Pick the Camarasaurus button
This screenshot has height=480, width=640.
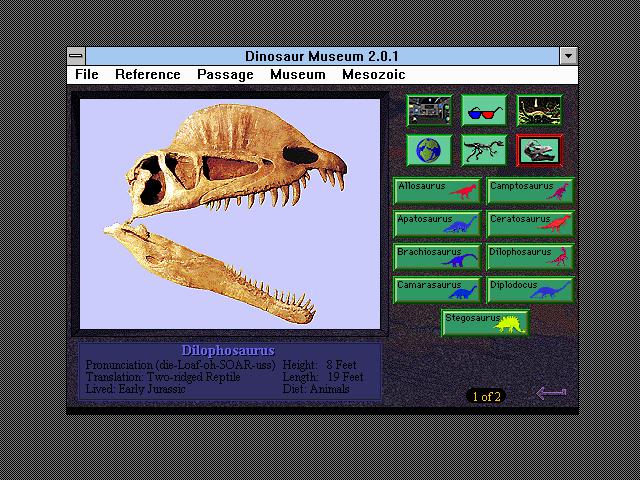[437, 290]
